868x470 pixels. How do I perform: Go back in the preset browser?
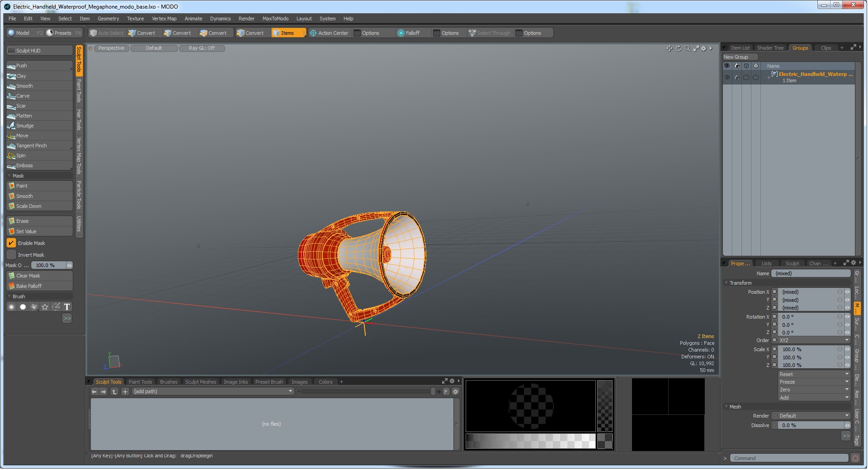94,392
